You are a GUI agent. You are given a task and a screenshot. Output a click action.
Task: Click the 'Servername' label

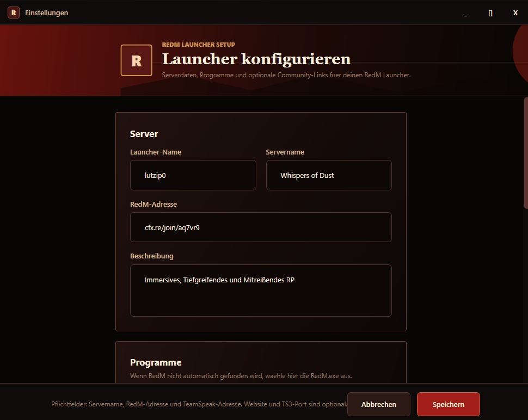point(285,152)
